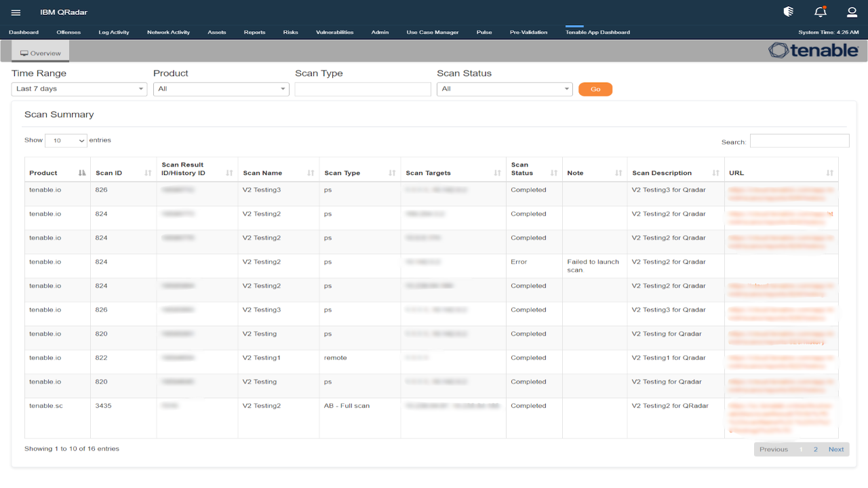The width and height of the screenshot is (868, 488).
Task: Open the hamburger menu icon
Action: coord(16,12)
